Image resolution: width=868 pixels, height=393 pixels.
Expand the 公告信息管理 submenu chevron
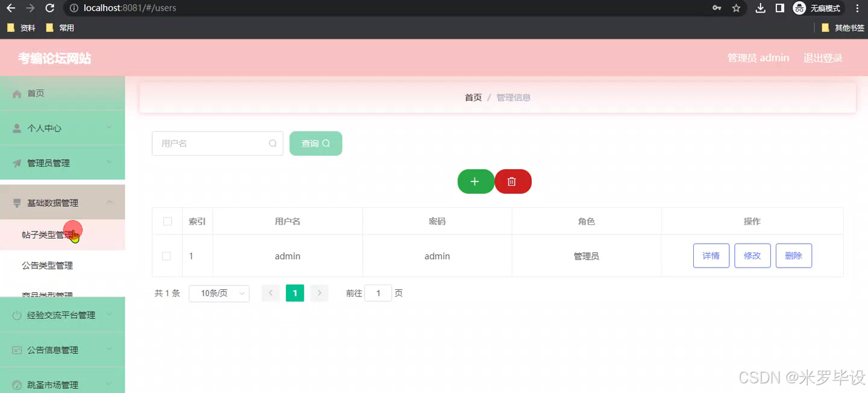coord(110,350)
